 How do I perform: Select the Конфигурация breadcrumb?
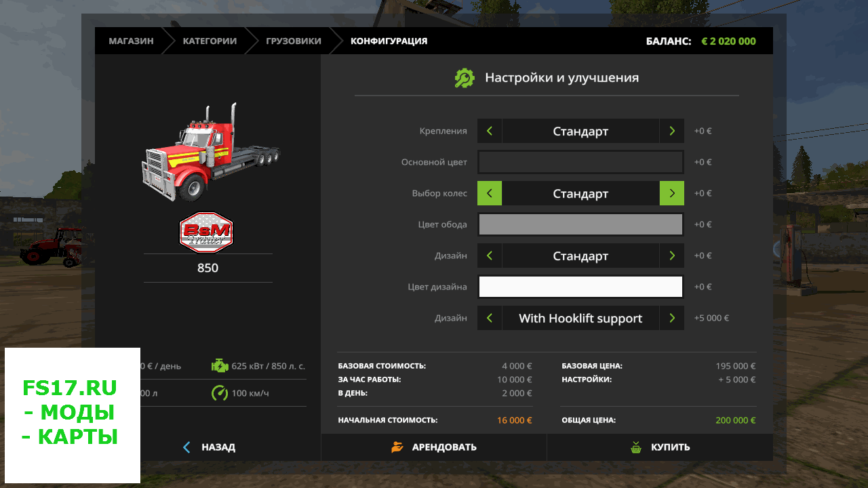click(x=389, y=41)
